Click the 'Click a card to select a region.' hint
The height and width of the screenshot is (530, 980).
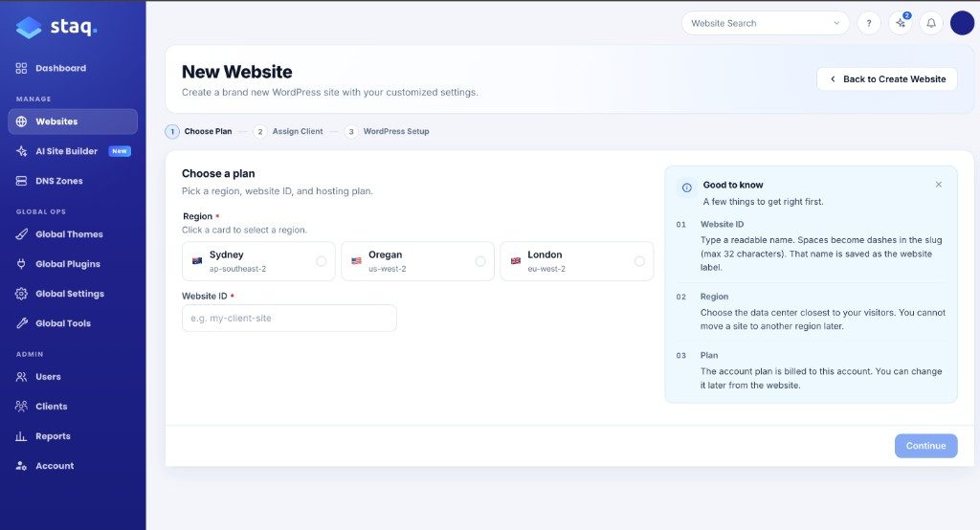tap(244, 230)
